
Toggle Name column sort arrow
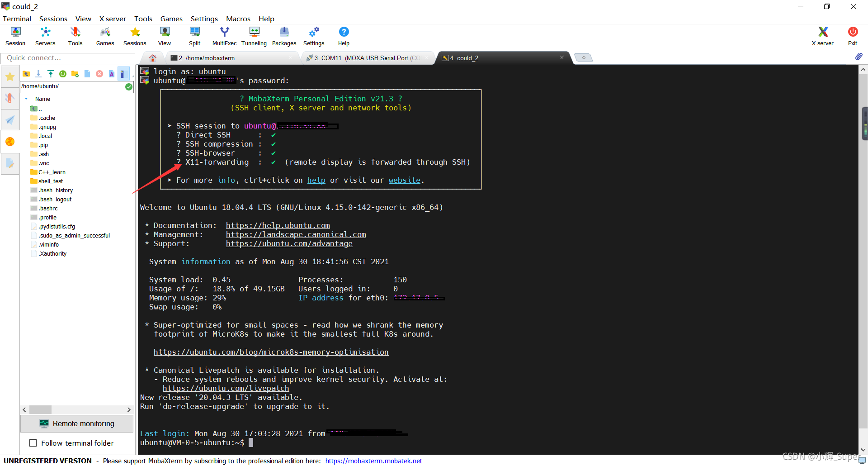(x=26, y=99)
